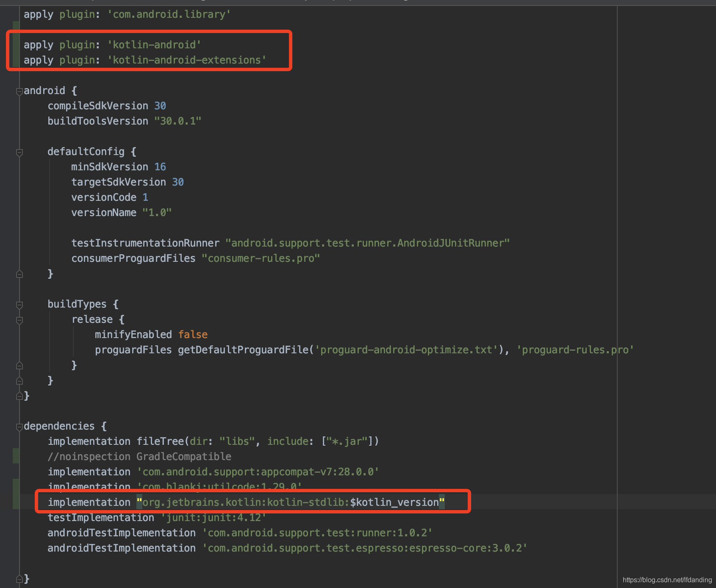Image resolution: width=716 pixels, height=588 pixels.
Task: Click 'proguard-android-optimize.txt' string
Action: 406,350
